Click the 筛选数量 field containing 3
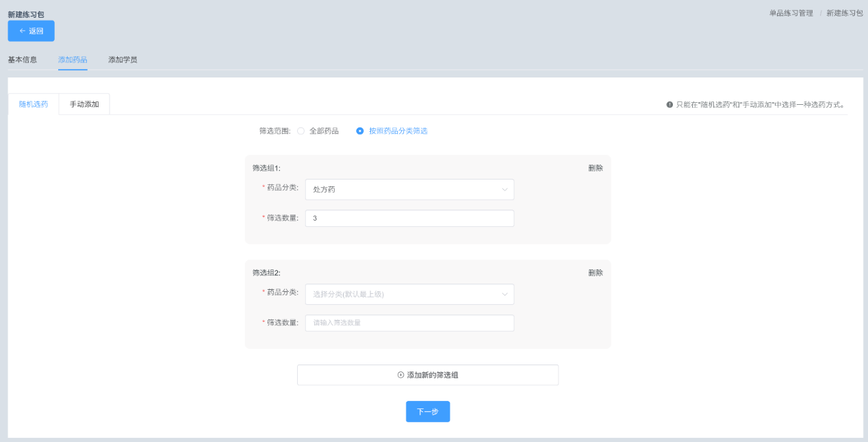This screenshot has width=868, height=442. tap(409, 218)
